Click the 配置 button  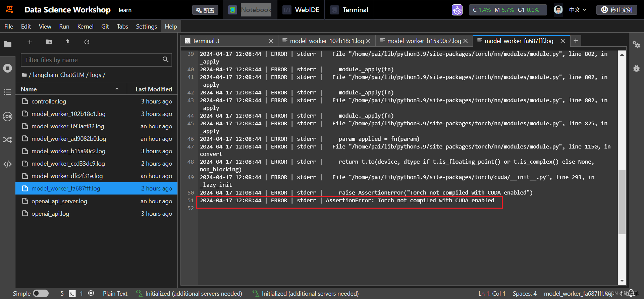click(205, 10)
